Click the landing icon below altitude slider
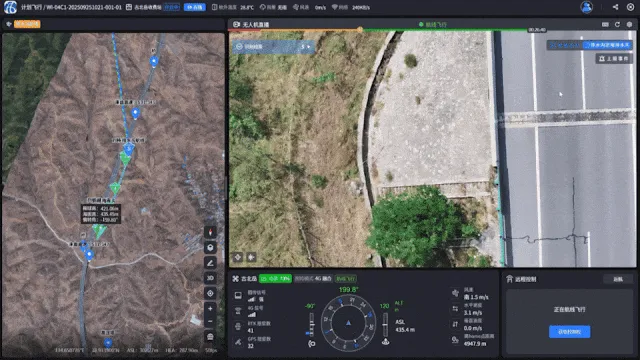 click(x=385, y=342)
